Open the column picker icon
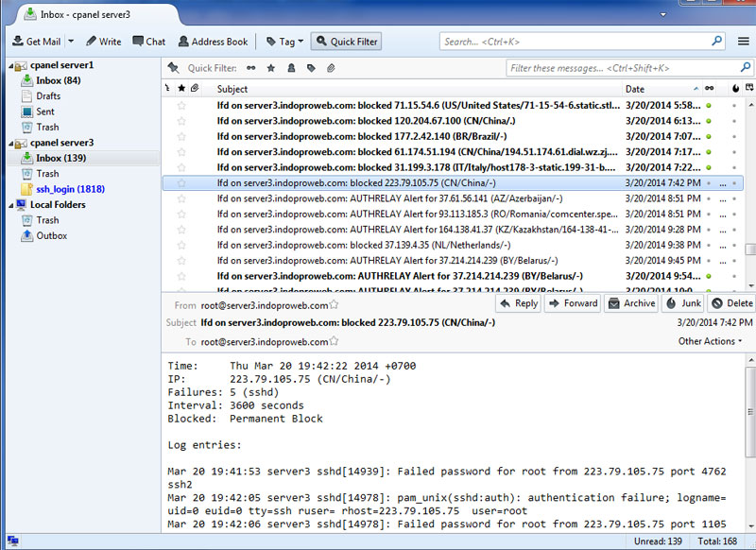Viewport: 756px width, 550px height. tap(749, 88)
